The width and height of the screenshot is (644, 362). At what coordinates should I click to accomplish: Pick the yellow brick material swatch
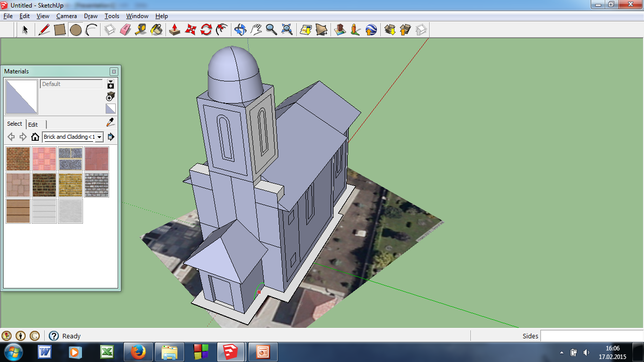click(70, 185)
